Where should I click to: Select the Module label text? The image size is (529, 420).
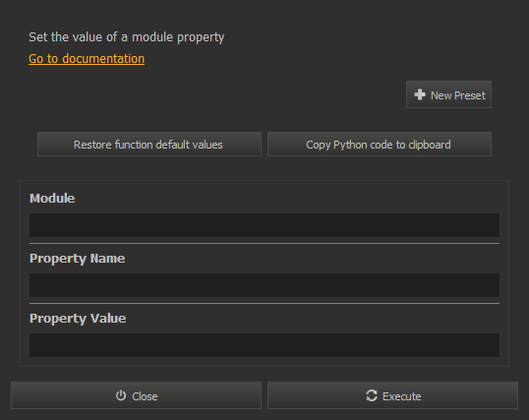click(x=52, y=198)
